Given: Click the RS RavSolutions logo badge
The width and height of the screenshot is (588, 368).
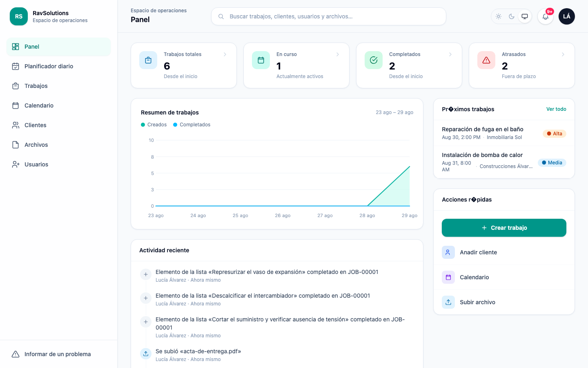Looking at the screenshot, I should 19,16.
